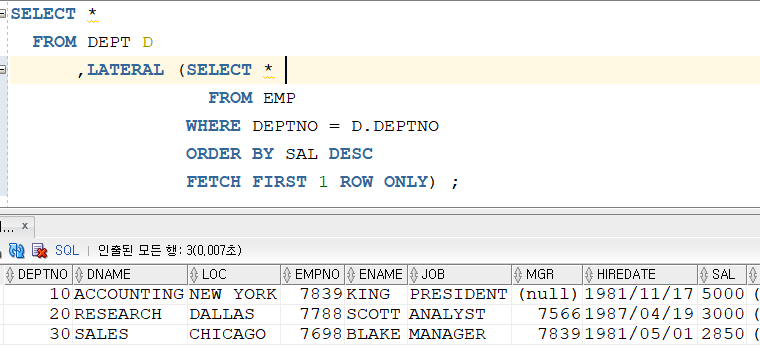The width and height of the screenshot is (760, 360).
Task: Select the 1981/11/17 hiredate cell
Action: pos(640,294)
